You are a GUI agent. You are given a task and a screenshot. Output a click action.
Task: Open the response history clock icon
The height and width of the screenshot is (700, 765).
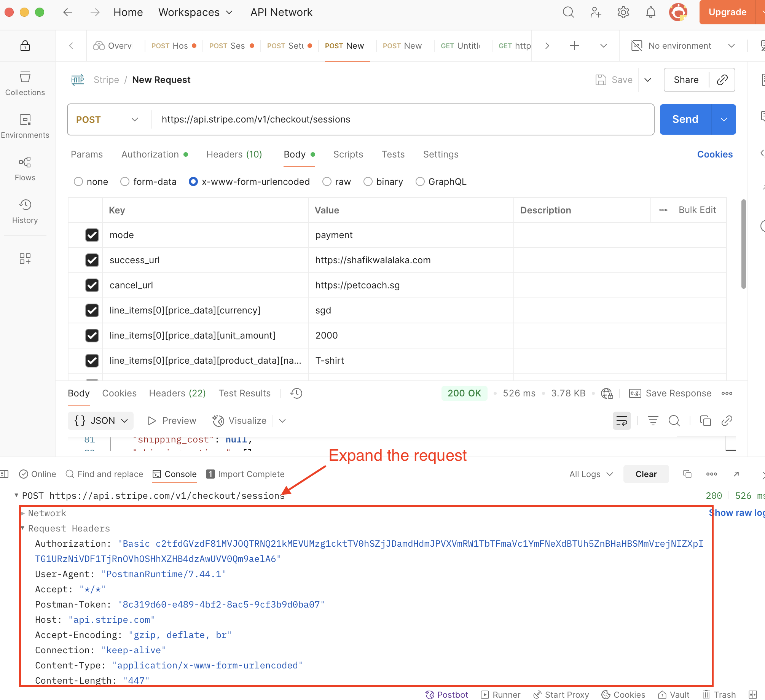(296, 393)
